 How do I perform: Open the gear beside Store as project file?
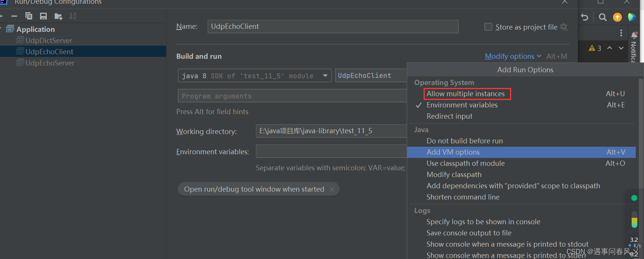[564, 27]
